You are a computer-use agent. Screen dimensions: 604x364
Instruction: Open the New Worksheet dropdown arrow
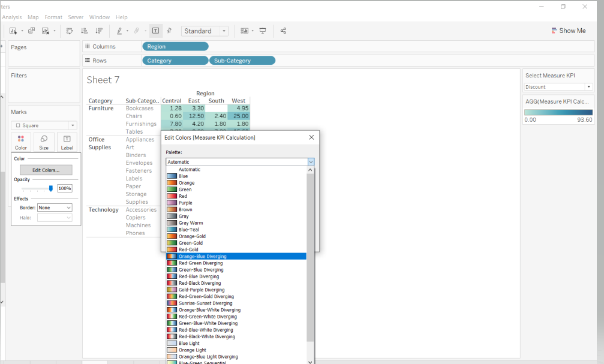22,31
